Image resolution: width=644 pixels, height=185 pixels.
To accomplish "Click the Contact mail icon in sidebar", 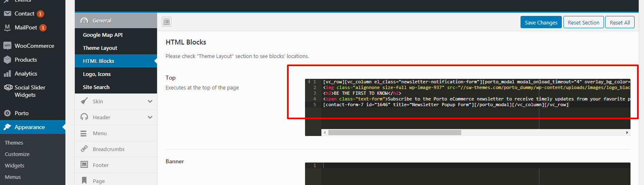I will pos(7,13).
